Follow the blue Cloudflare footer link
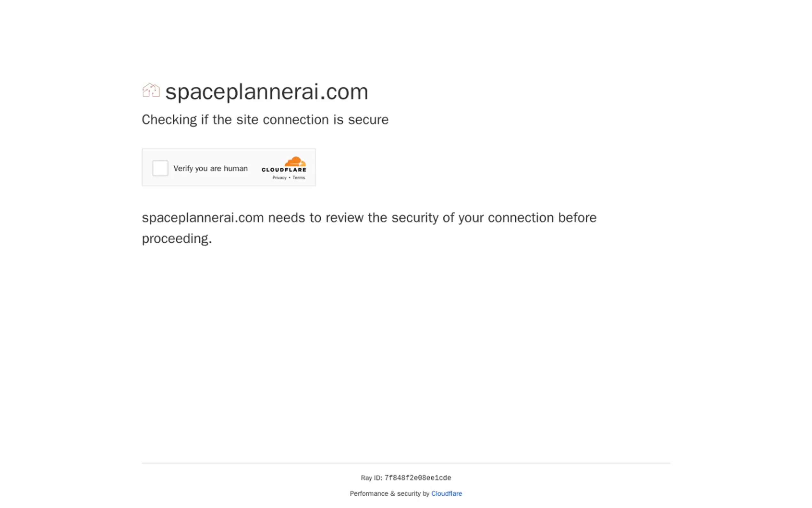The image size is (812, 508). (x=447, y=494)
